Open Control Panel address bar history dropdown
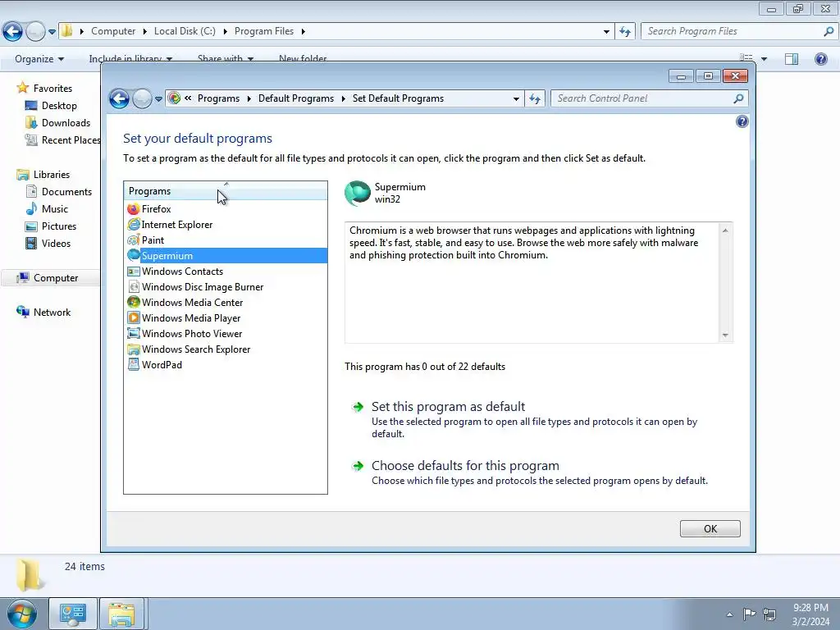 coord(516,98)
